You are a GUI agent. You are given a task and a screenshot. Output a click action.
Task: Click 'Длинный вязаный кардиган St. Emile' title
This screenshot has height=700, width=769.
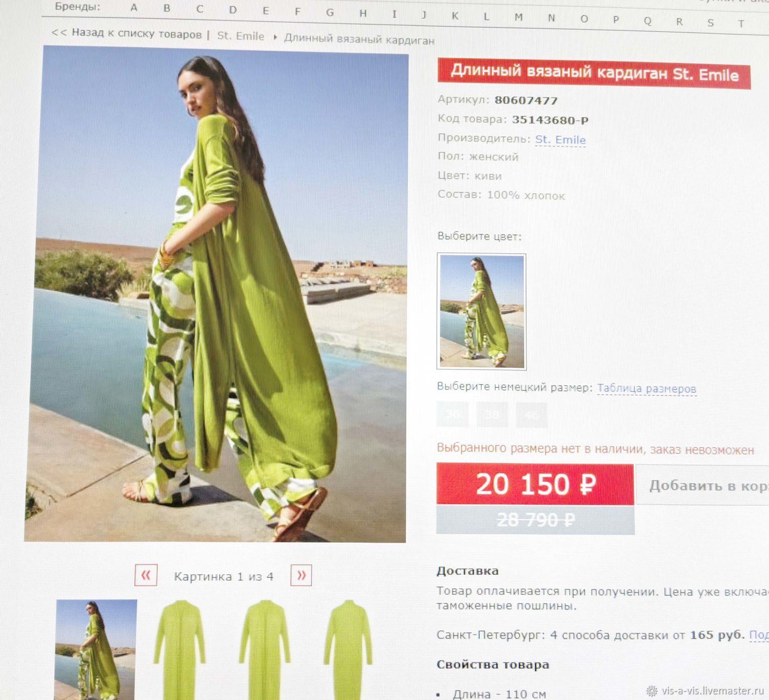(x=594, y=74)
